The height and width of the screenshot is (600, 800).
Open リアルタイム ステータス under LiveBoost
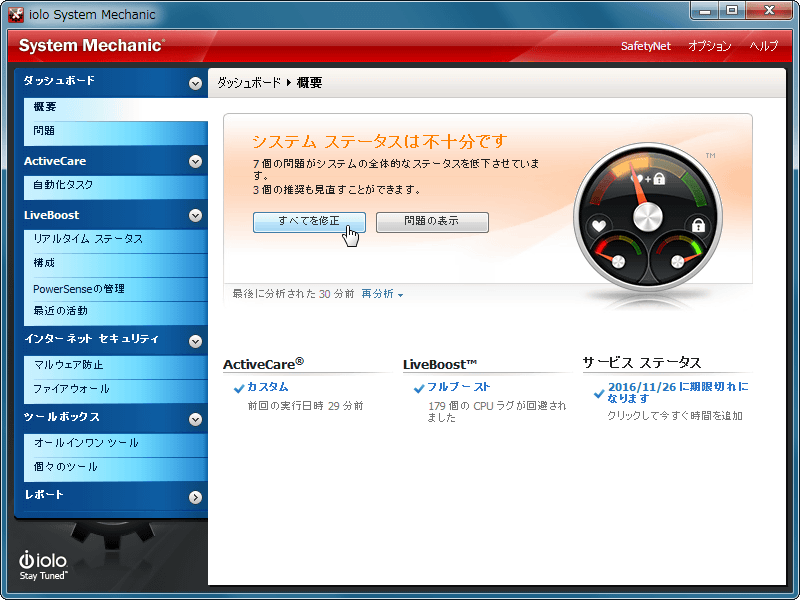[x=116, y=239]
